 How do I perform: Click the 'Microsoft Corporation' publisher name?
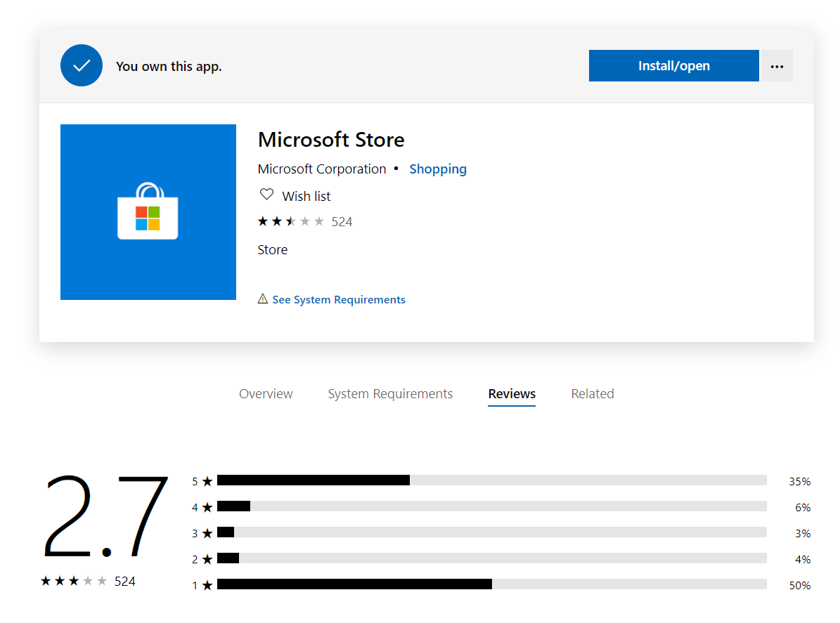[x=321, y=169]
